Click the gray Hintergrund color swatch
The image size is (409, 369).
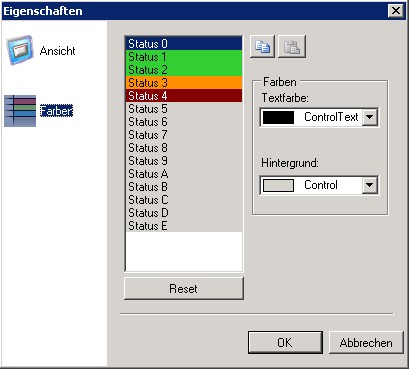[279, 185]
